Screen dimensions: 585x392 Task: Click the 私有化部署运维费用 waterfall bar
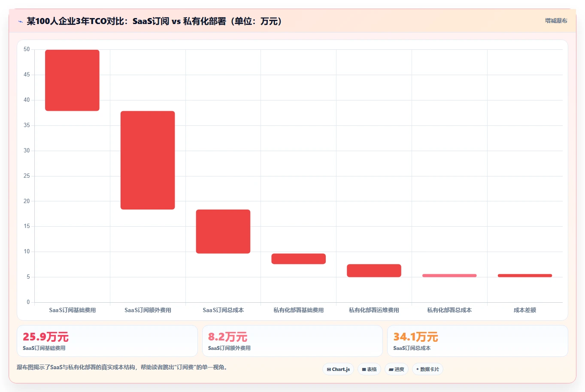click(374, 270)
